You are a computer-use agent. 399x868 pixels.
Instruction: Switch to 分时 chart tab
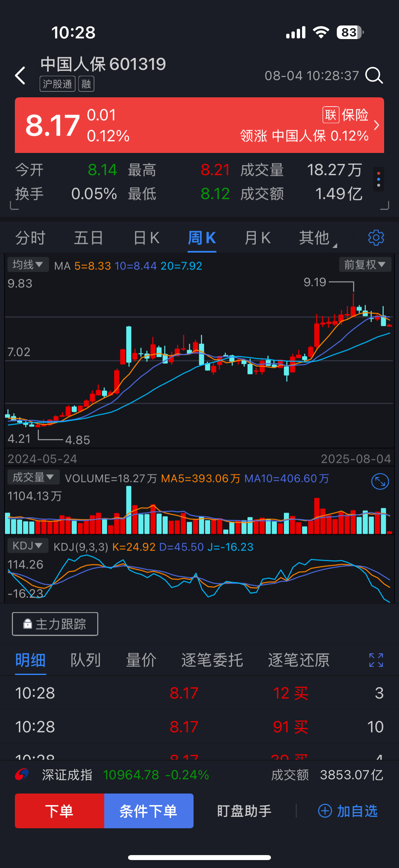(30, 238)
